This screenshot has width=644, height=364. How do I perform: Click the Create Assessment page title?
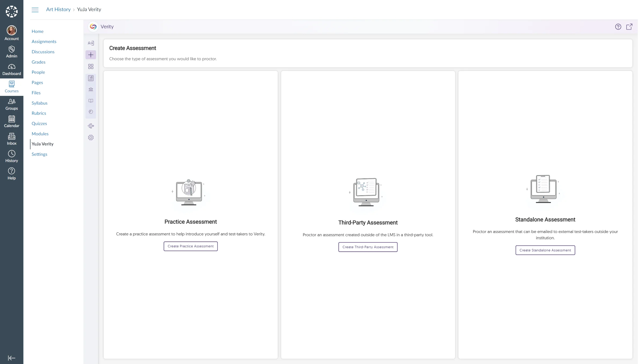click(x=133, y=48)
